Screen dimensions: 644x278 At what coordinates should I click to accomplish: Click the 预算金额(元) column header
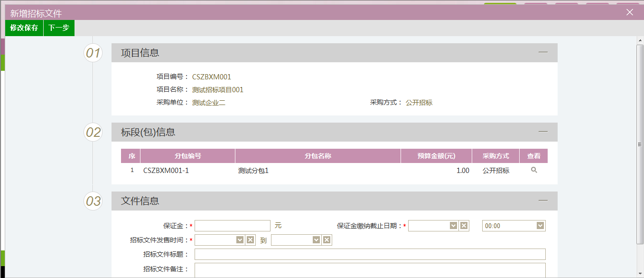tap(436, 156)
